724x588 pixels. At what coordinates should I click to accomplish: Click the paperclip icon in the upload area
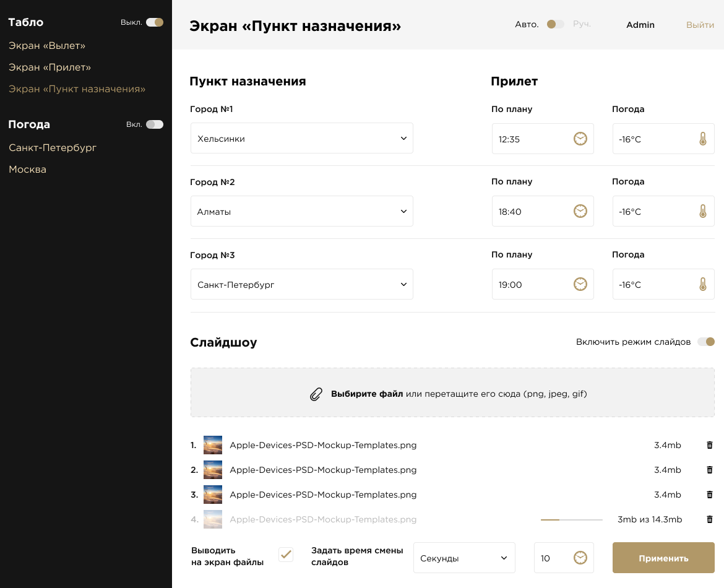point(316,394)
